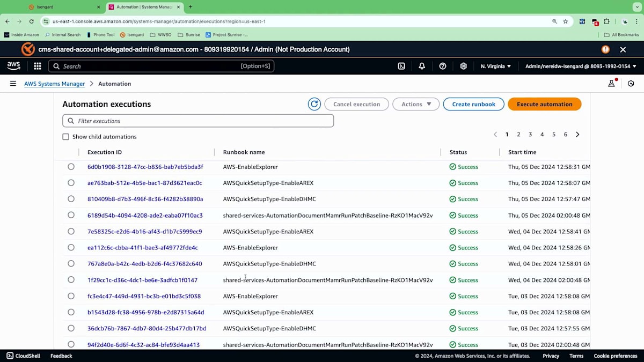Select execution 7e58325c radio button

click(x=71, y=231)
